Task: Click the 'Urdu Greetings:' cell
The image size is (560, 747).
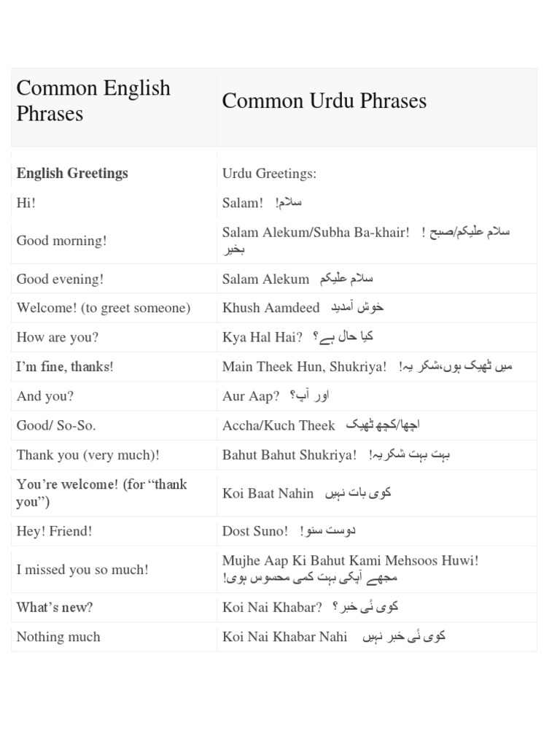Action: point(269,174)
